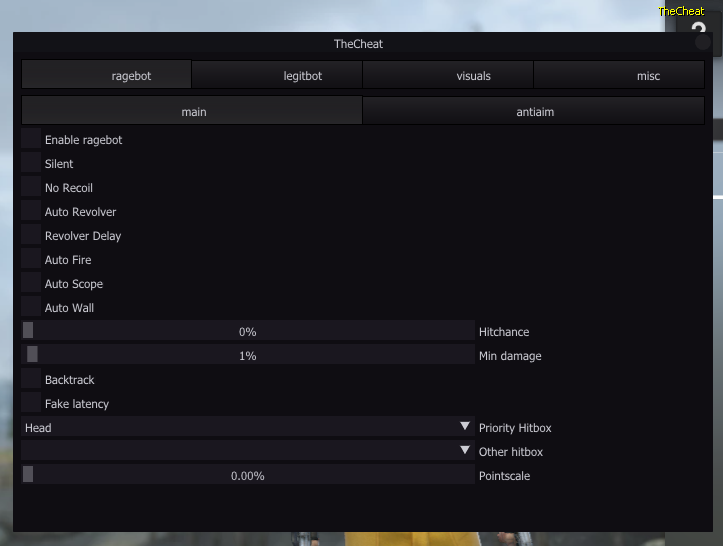Enable the Auto Fire checkbox
723x546 pixels.
[31, 258]
